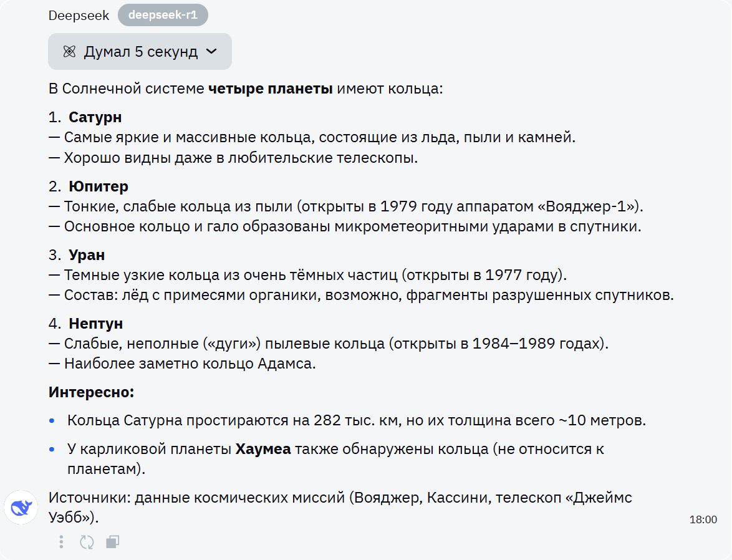This screenshot has height=560, width=732.
Task: Select the deepseek-r1 model badge
Action: click(x=163, y=15)
